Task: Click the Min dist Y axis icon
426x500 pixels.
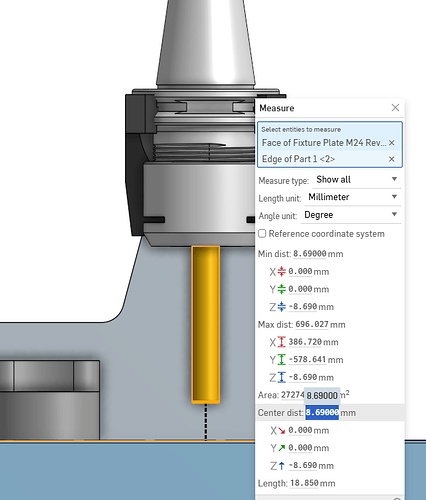Action: point(282,289)
